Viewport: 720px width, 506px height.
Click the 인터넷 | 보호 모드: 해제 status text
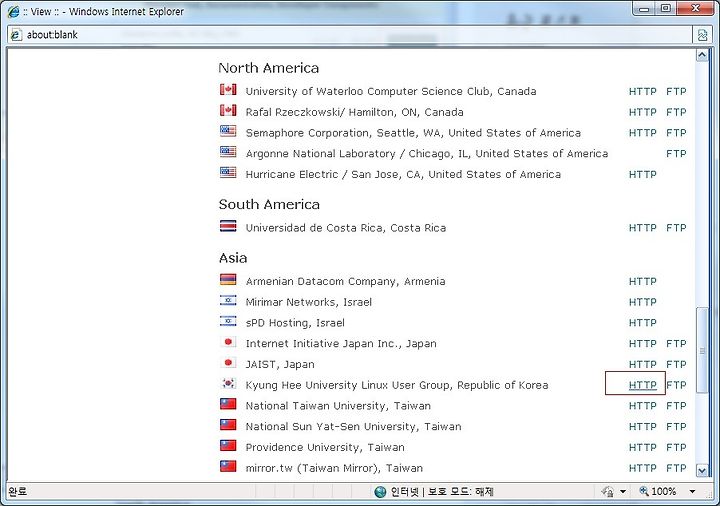442,492
